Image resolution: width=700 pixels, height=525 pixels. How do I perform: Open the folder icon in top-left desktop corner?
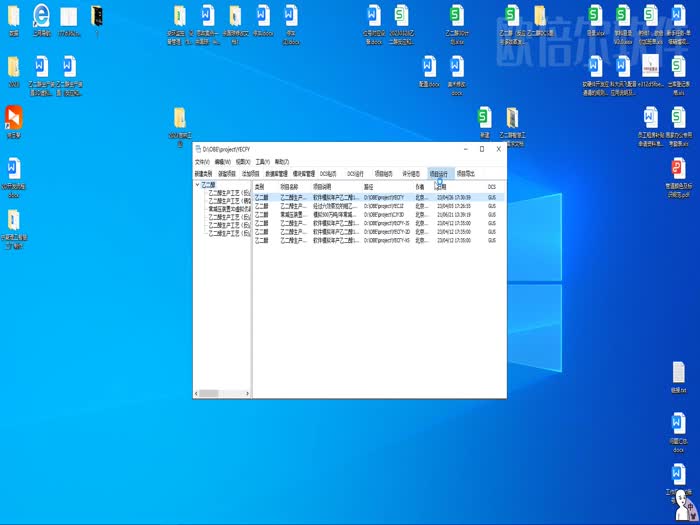[x=14, y=16]
